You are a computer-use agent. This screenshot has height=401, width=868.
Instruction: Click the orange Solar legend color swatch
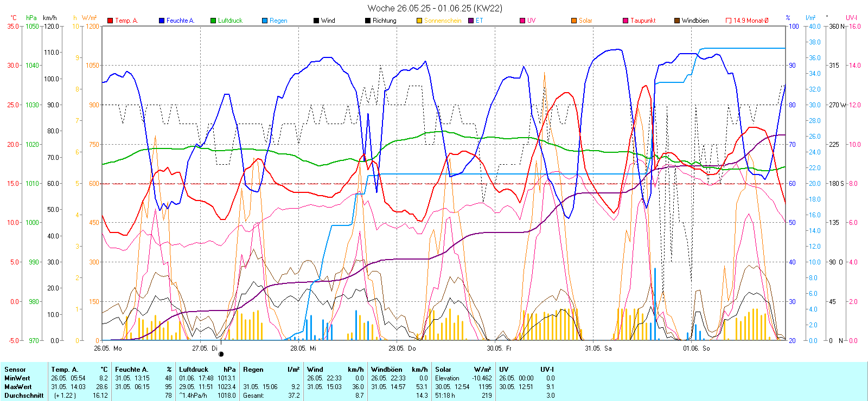pos(574,21)
